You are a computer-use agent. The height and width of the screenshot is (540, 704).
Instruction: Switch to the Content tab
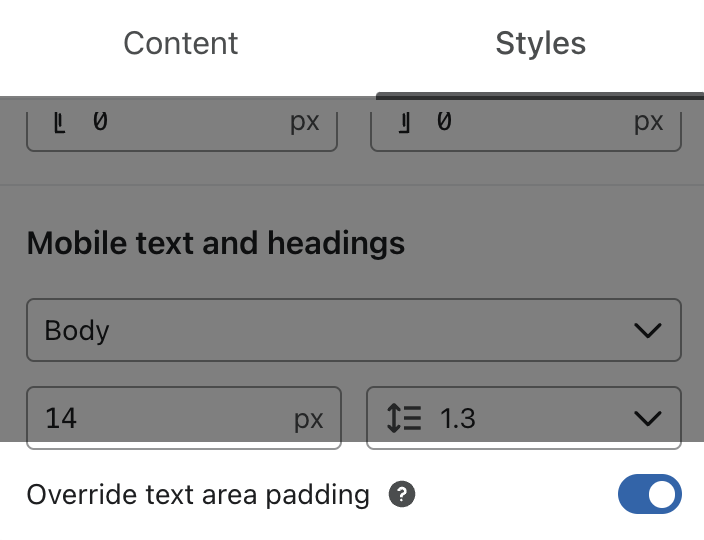[181, 44]
